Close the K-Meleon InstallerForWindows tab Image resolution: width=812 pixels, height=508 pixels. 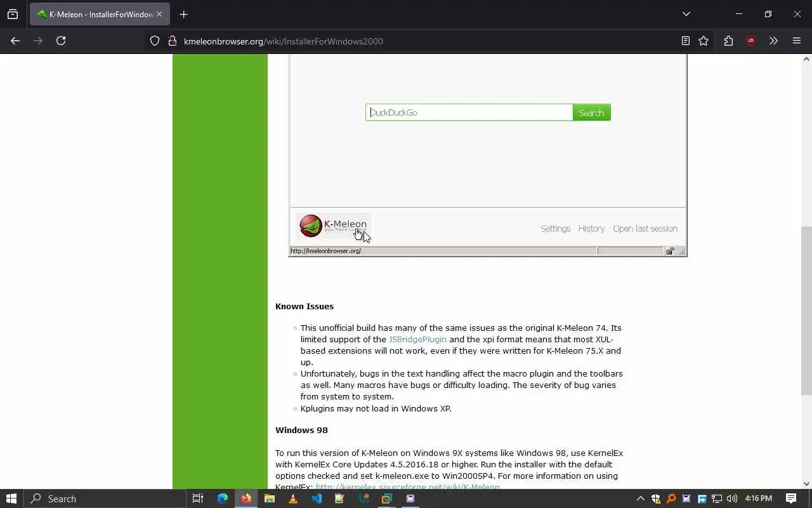(159, 14)
